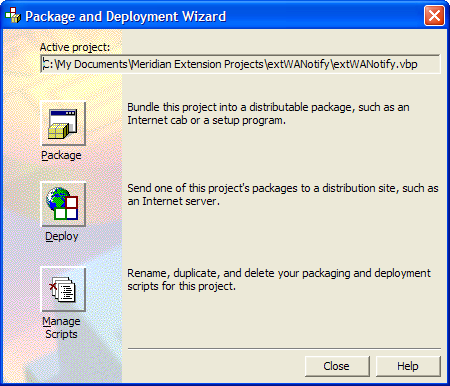Screen dimensions: 450x386
Task: Click the wizard's title bar application icon
Action: (x=13, y=15)
